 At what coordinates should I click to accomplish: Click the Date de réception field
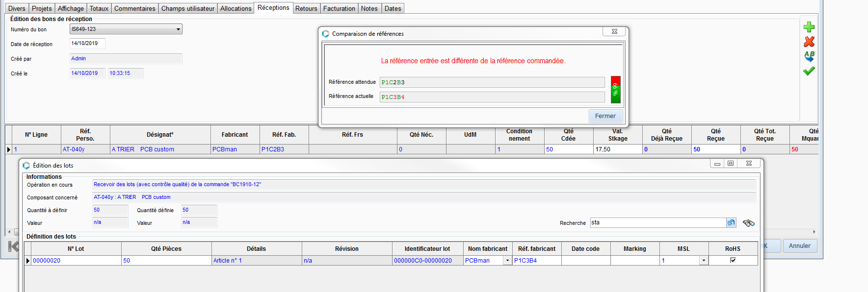[87, 44]
